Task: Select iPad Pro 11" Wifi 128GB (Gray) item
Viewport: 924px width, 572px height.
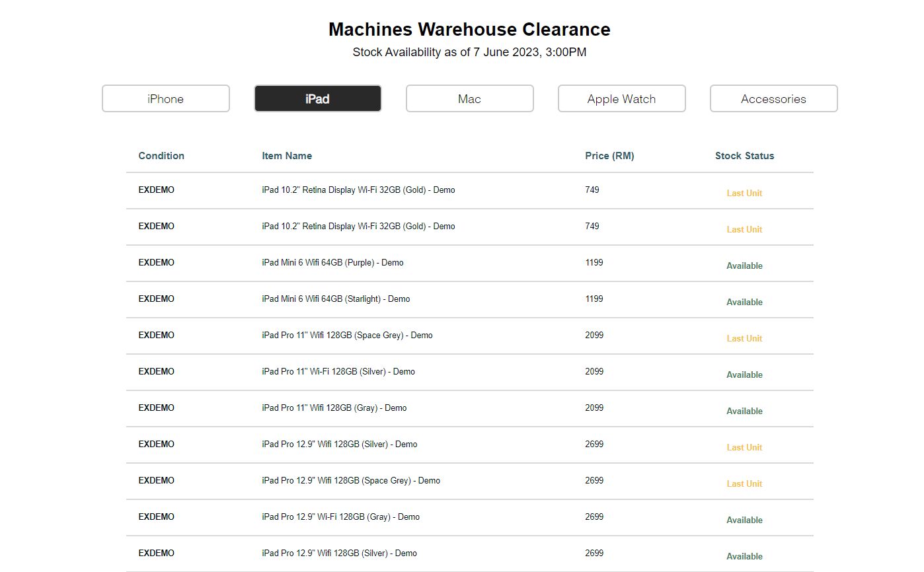Action: click(334, 408)
